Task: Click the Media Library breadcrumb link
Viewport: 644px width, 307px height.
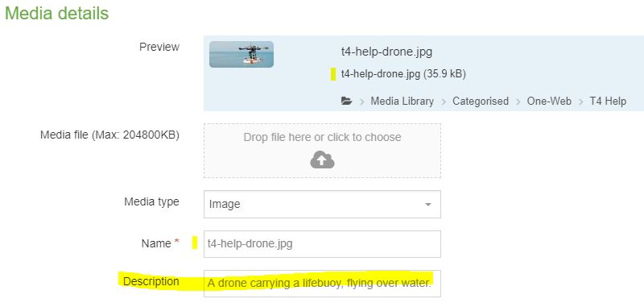Action: click(402, 101)
